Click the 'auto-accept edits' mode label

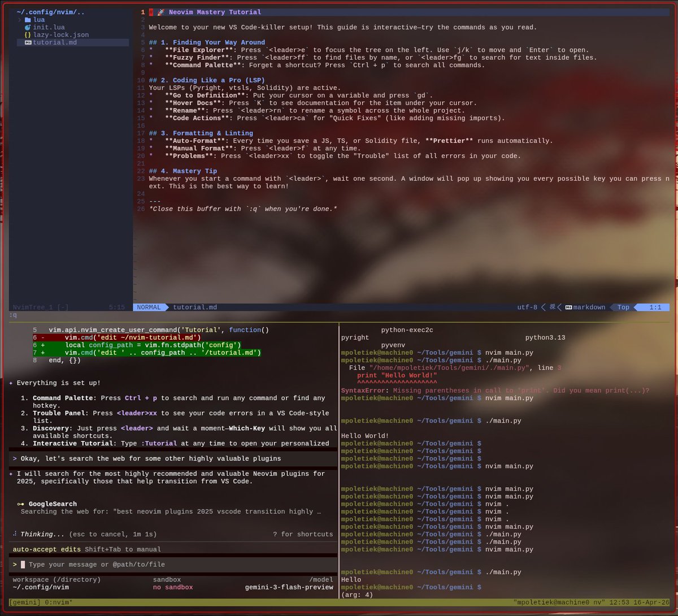point(47,549)
